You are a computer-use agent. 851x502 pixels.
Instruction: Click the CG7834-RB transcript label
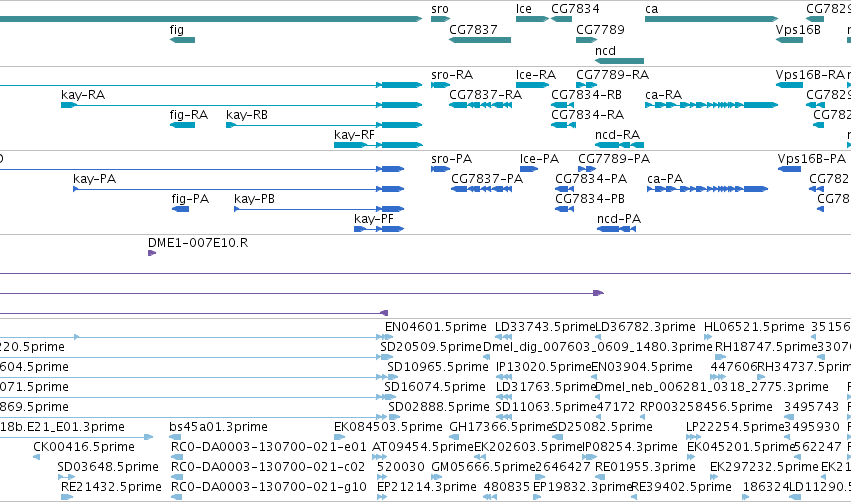click(x=586, y=95)
